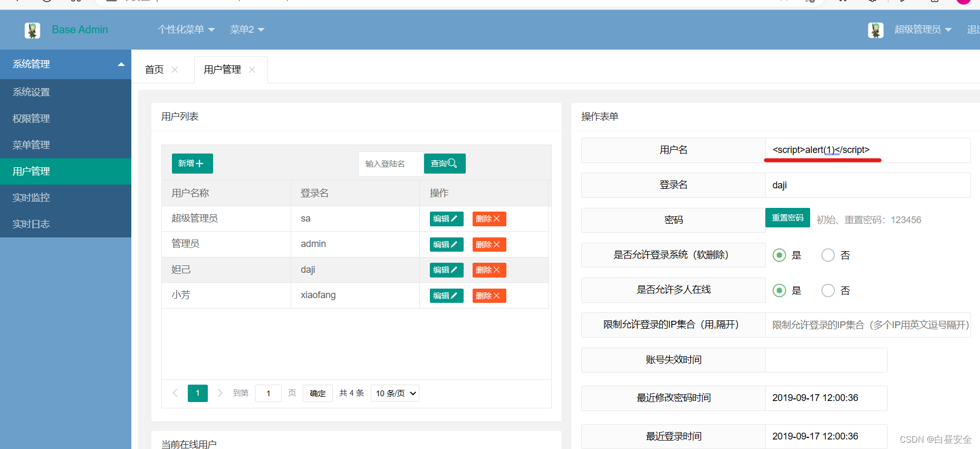Click the 登录名 column header
This screenshot has width=980, height=449.
(355, 193)
